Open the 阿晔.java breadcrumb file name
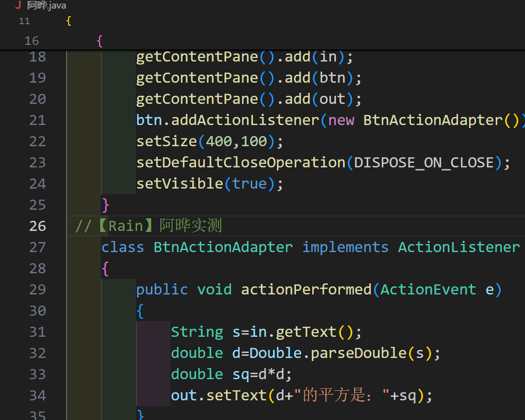 coord(46,6)
